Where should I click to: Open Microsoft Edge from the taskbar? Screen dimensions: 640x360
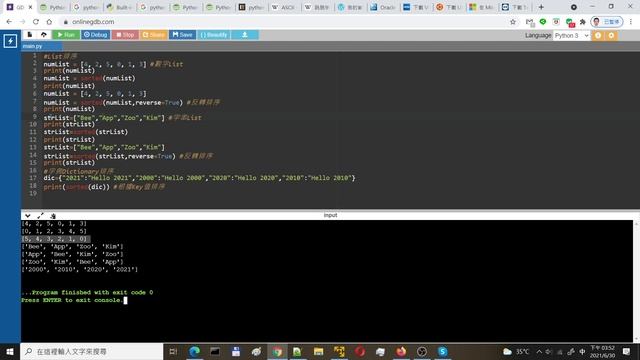pos(195,351)
